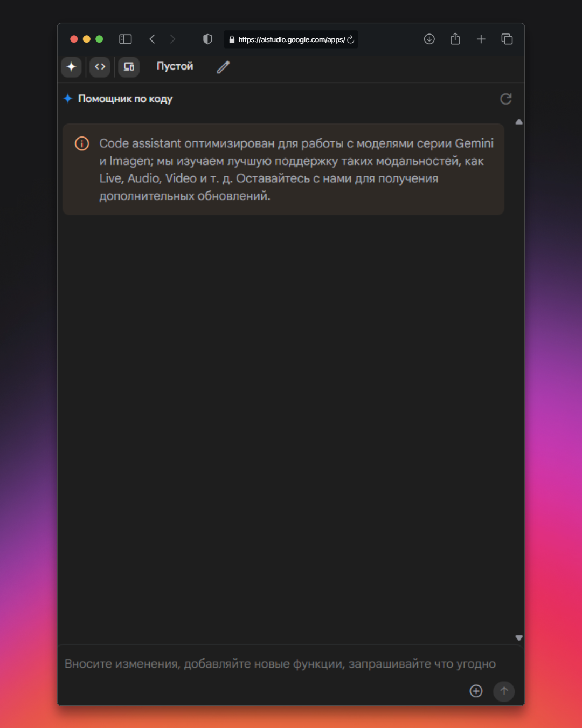
Task: Click the down arrow of the scrollbar
Action: point(519,638)
